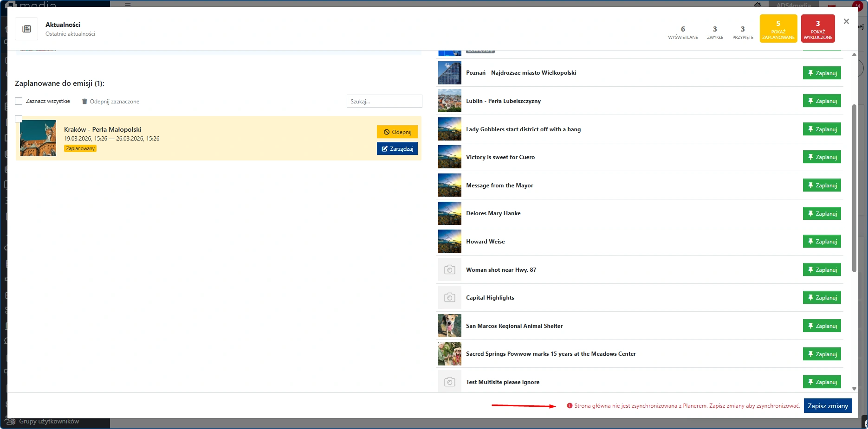Filter by 3 Przypięte counter
This screenshot has width=868, height=429.
click(743, 32)
